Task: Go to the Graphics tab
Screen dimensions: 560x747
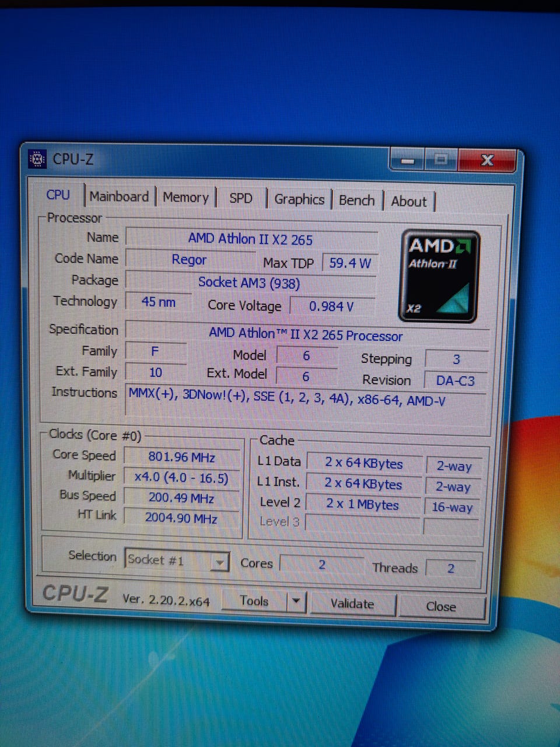Action: pos(299,200)
